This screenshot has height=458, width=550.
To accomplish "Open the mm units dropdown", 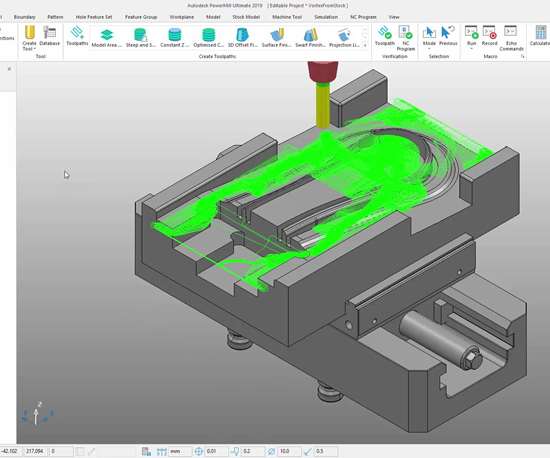I will 180,451.
